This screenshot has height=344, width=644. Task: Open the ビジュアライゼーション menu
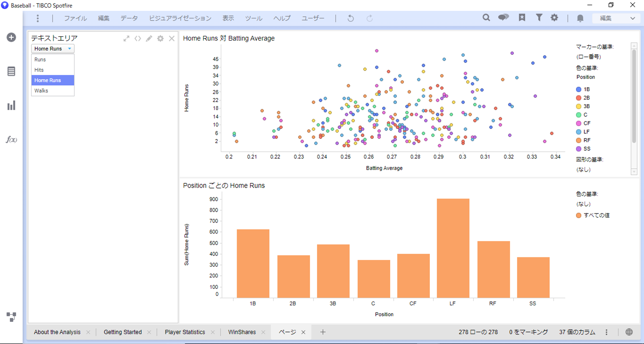pos(180,18)
